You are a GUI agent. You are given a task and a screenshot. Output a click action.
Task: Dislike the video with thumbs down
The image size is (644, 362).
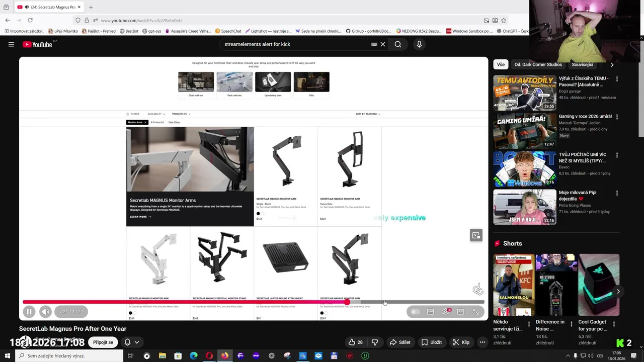[375, 342]
